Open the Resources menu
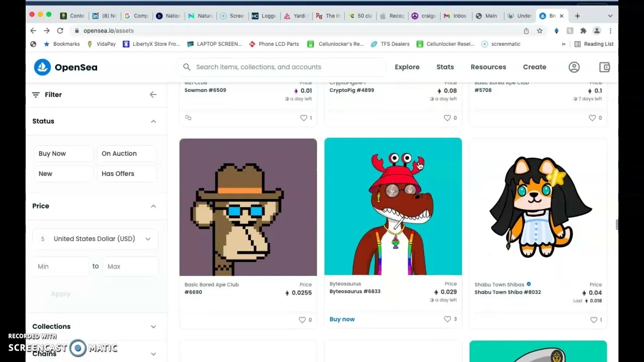Image resolution: width=644 pixels, height=362 pixels. point(488,67)
